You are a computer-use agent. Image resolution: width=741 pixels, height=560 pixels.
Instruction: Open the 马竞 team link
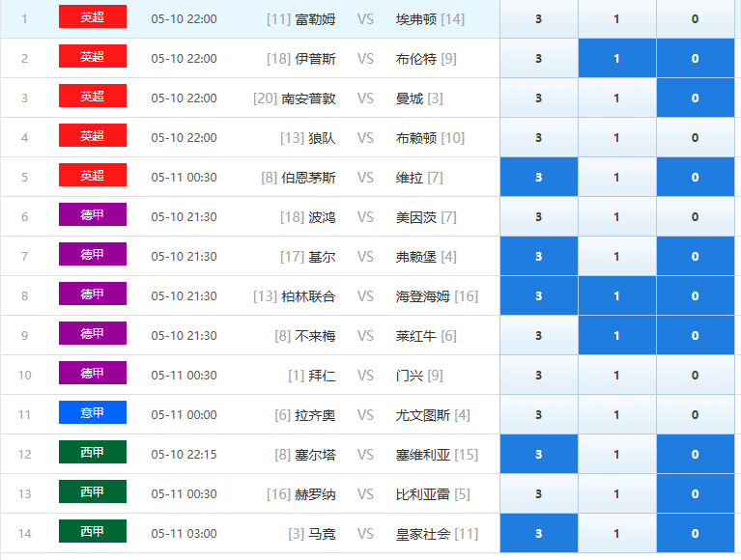[322, 534]
